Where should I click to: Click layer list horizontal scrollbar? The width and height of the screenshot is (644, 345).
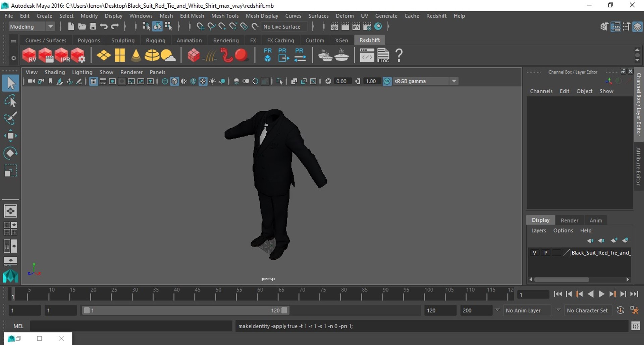[x=562, y=280]
